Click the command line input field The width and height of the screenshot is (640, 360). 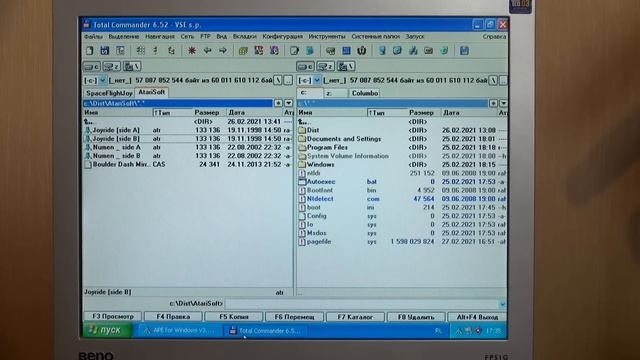pos(362,304)
